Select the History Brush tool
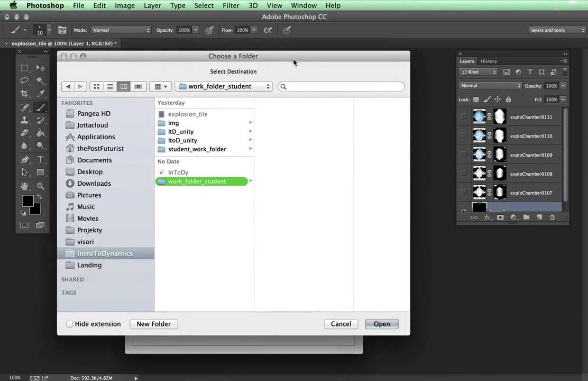The height and width of the screenshot is (381, 588). pos(41,120)
